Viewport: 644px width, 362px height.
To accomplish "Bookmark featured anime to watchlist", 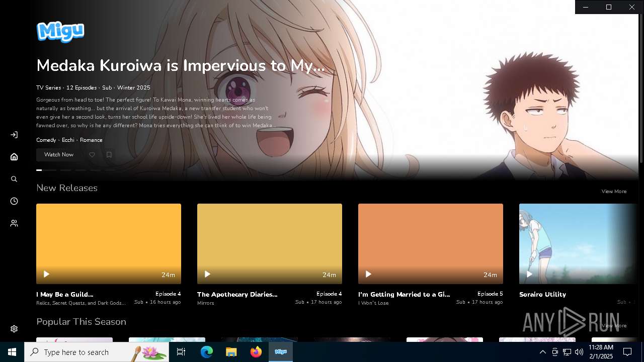I will coord(109,155).
